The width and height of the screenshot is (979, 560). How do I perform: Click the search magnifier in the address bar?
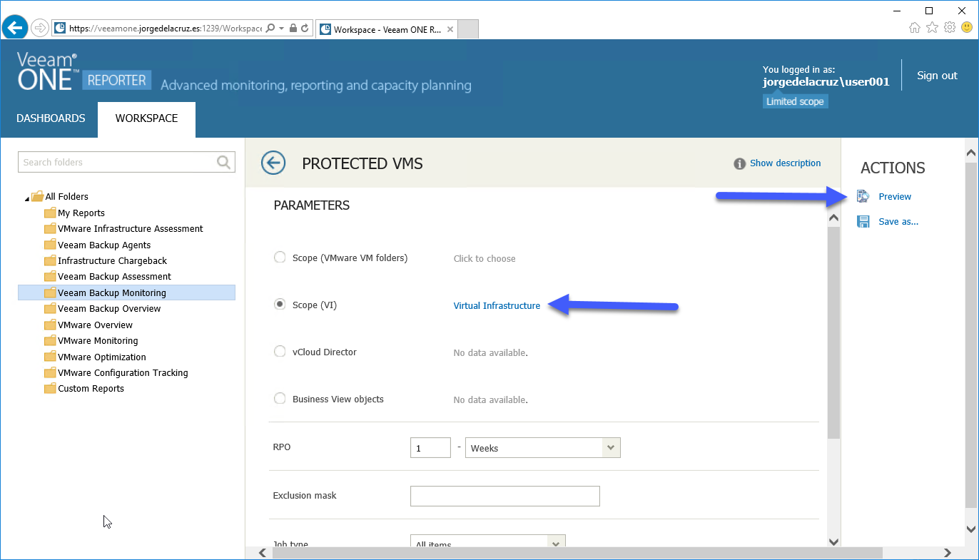tap(270, 29)
